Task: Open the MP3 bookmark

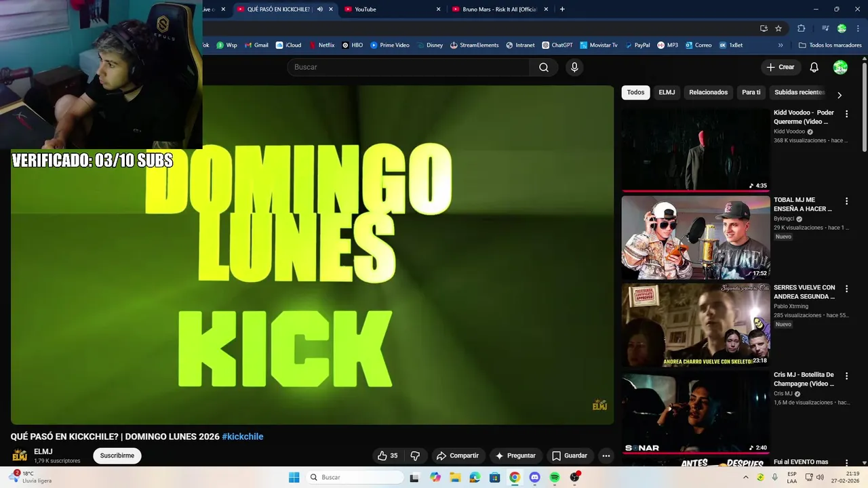Action: click(667, 45)
